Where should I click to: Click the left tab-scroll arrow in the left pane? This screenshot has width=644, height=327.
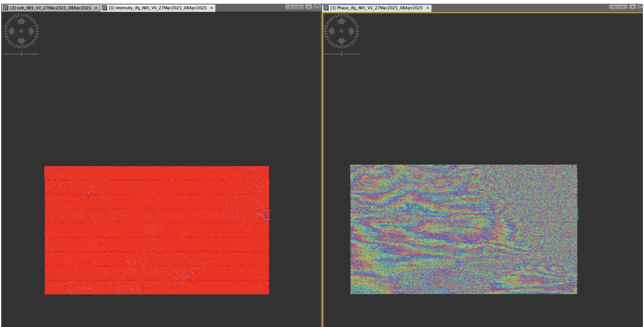point(291,7)
